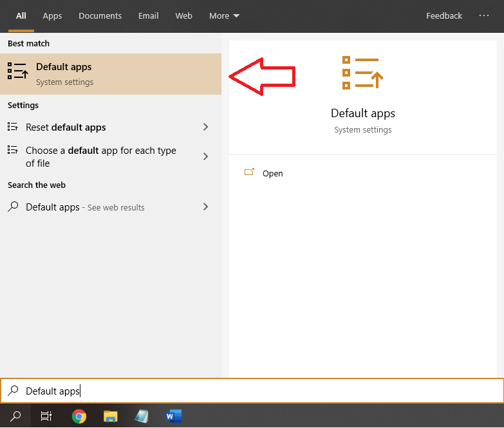Expand arrow for Choose a default app result

(x=205, y=156)
